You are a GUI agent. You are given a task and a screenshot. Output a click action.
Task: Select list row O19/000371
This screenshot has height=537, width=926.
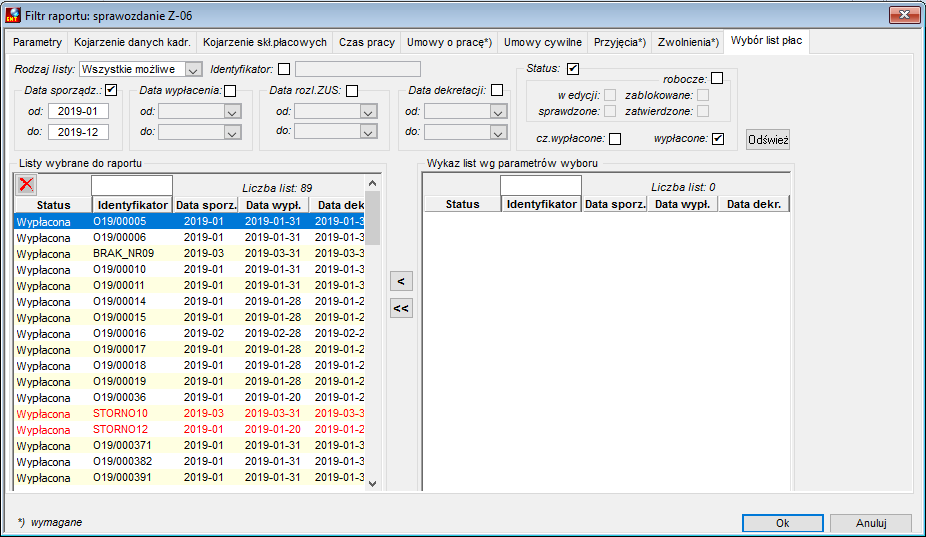190,445
